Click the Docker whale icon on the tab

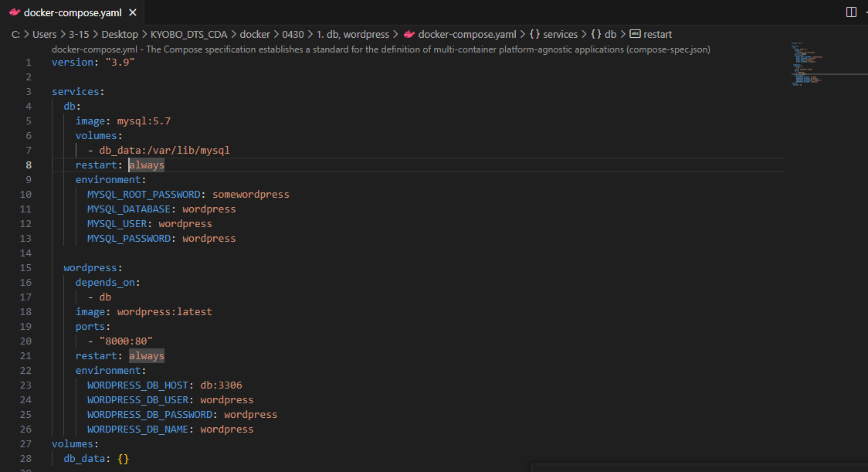tap(15, 12)
